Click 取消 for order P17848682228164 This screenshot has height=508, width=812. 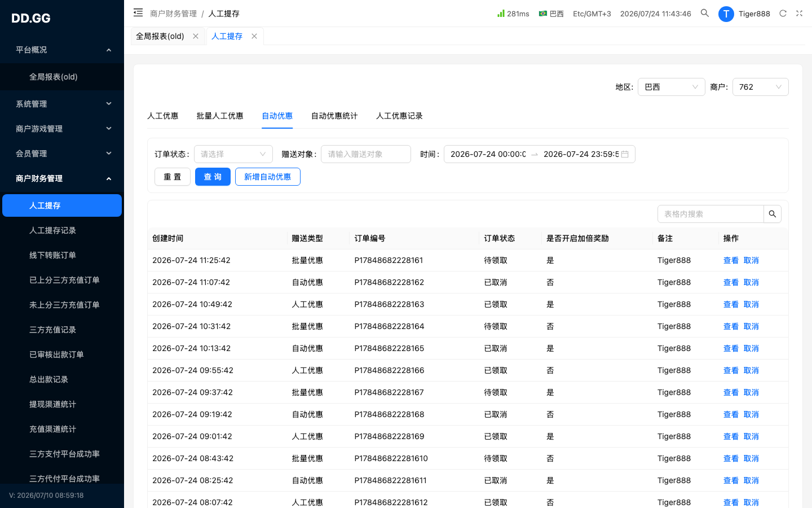point(751,326)
